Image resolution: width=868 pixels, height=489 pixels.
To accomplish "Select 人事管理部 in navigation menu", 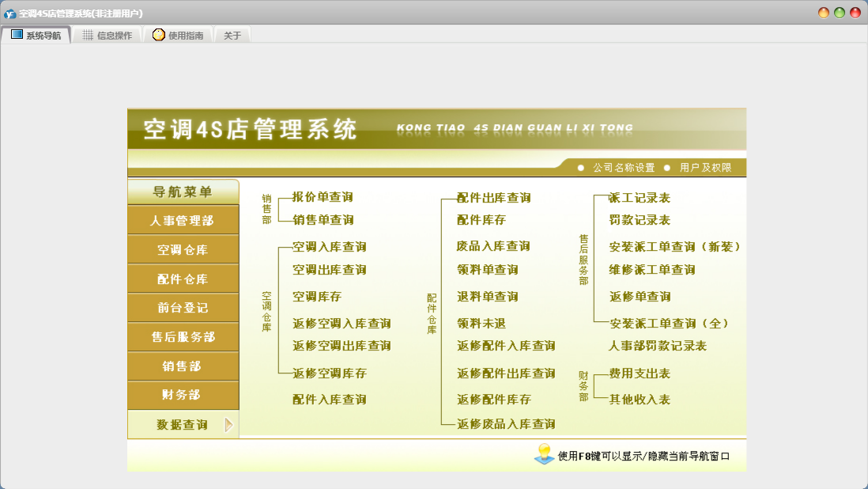I will click(183, 221).
